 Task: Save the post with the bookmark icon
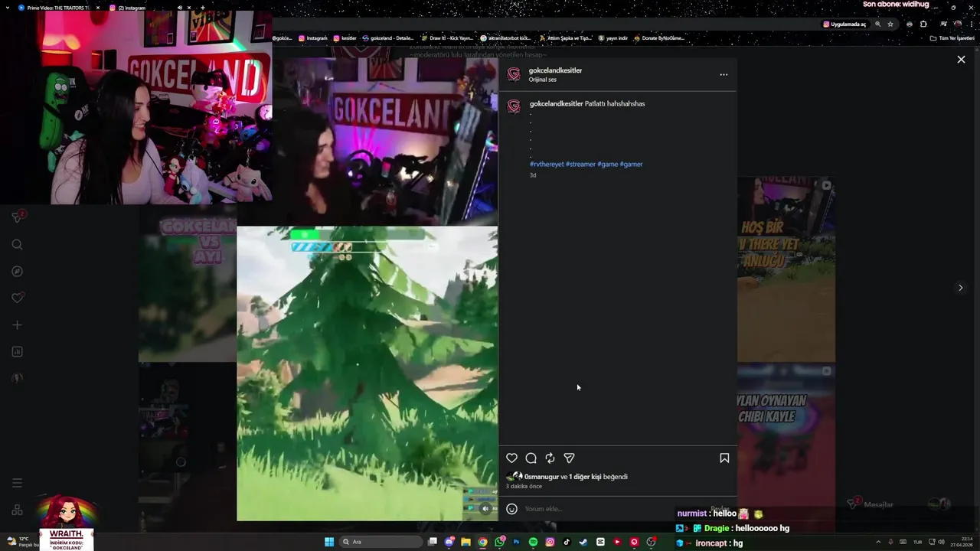coord(724,458)
